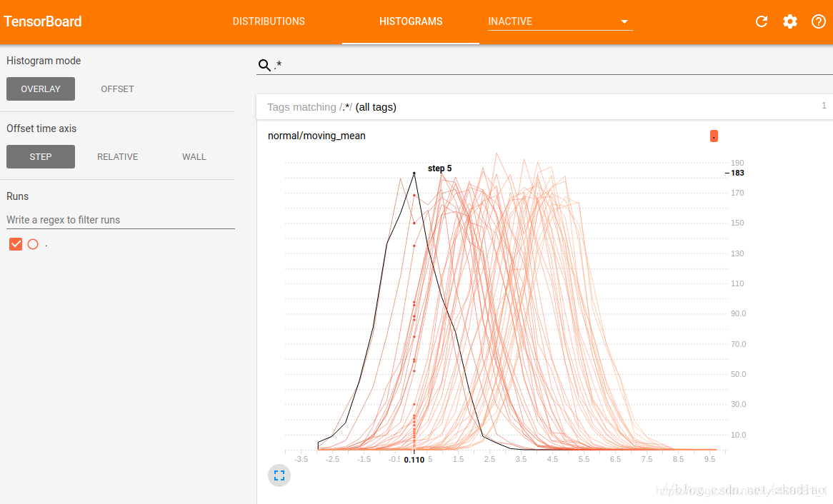This screenshot has width=833, height=504.
Task: Toggle fullscreen chart size icon
Action: [x=279, y=475]
